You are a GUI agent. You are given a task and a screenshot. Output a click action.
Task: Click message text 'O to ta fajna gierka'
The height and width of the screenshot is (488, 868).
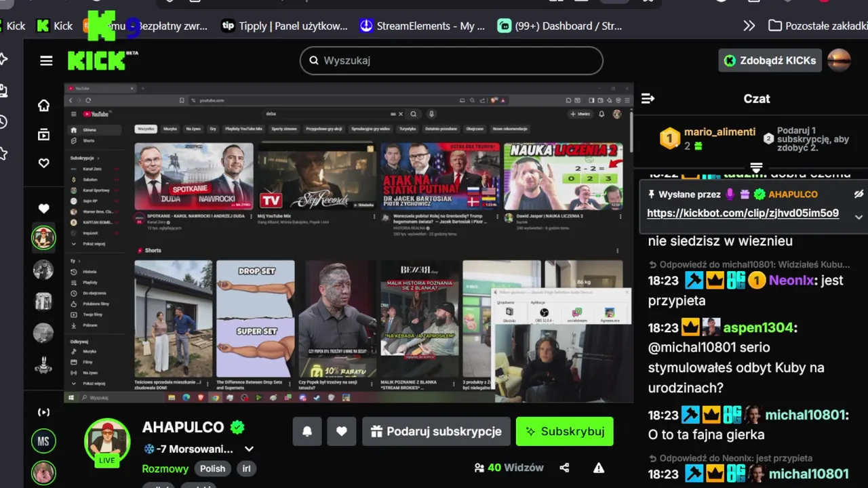pyautogui.click(x=706, y=434)
